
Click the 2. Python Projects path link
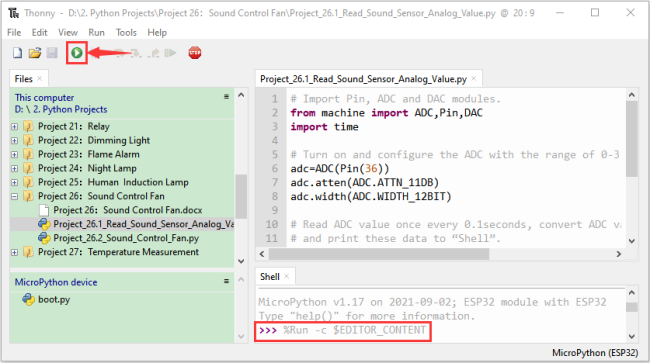pos(70,109)
